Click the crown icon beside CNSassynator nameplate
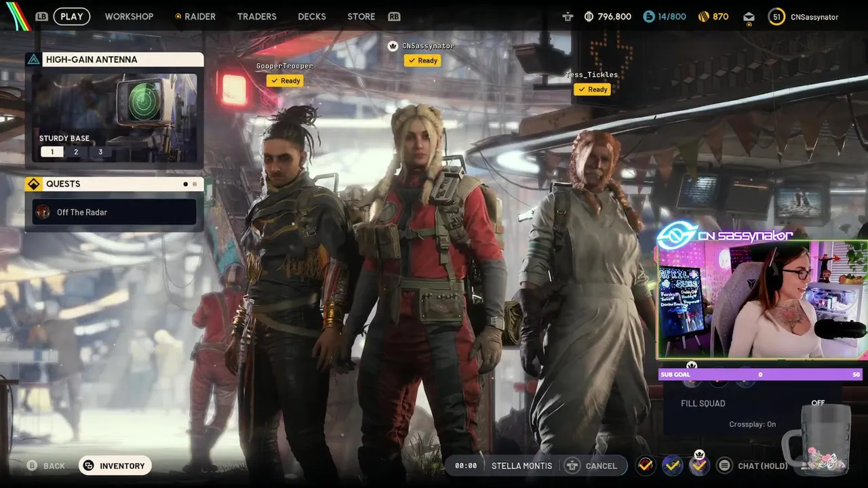Screen dimensions: 868x488 pyautogui.click(x=393, y=46)
